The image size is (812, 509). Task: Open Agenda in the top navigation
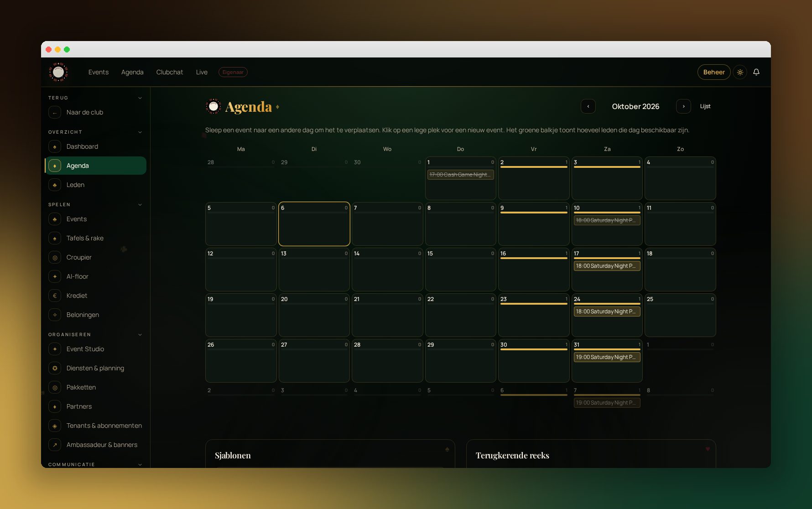[132, 72]
